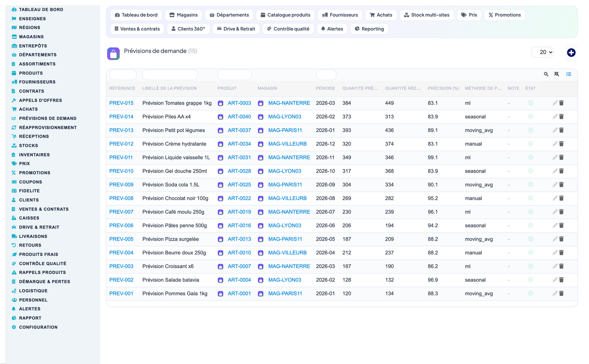
Task: Click the Rappels produits warning sidebar icon
Action: 14,272
